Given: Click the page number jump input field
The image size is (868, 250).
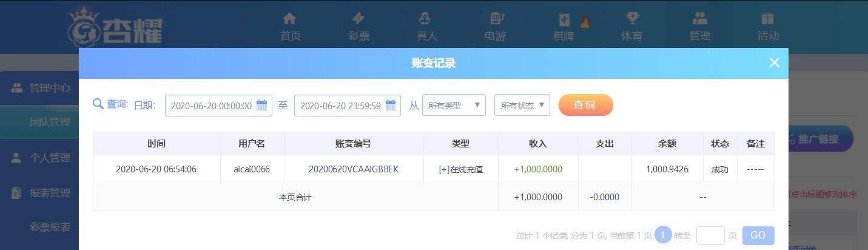Looking at the screenshot, I should (x=710, y=235).
